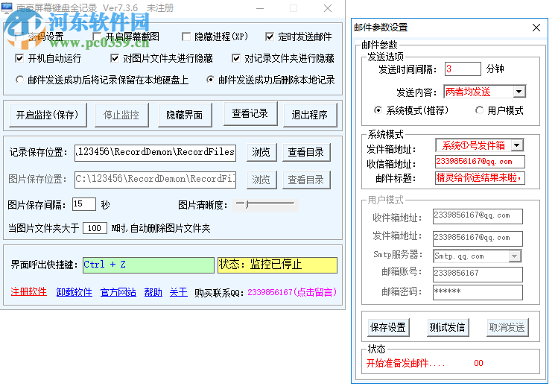Open the 关于 link
Screen dimensions: 558x392
click(x=178, y=292)
